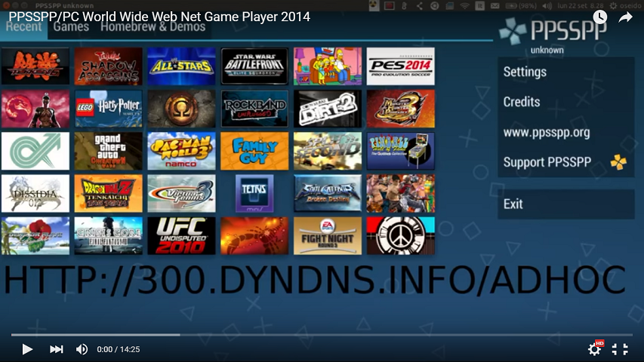Skip to the next video
Viewport: 644px width, 362px height.
click(x=57, y=349)
